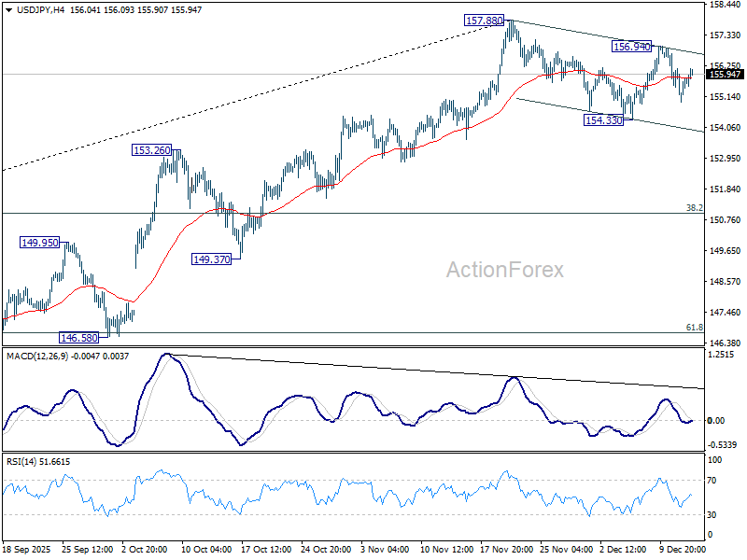Select the 149.370 price label
The width and height of the screenshot is (747, 560).
tap(212, 259)
